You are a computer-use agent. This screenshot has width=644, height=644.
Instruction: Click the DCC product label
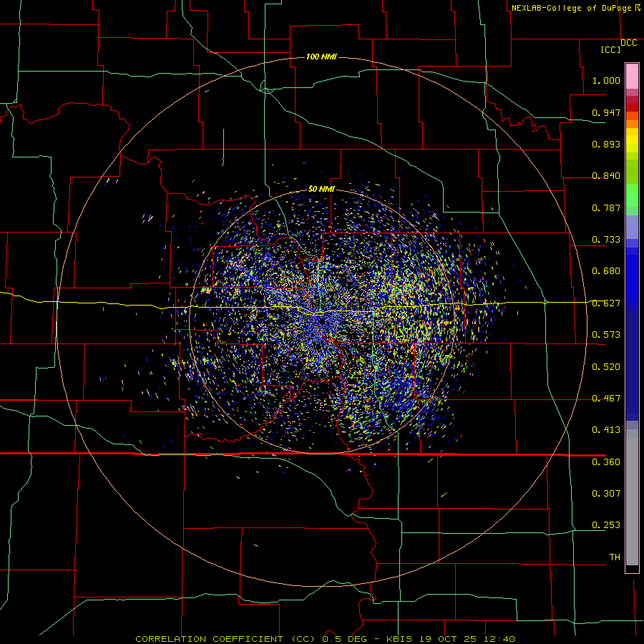click(x=628, y=43)
